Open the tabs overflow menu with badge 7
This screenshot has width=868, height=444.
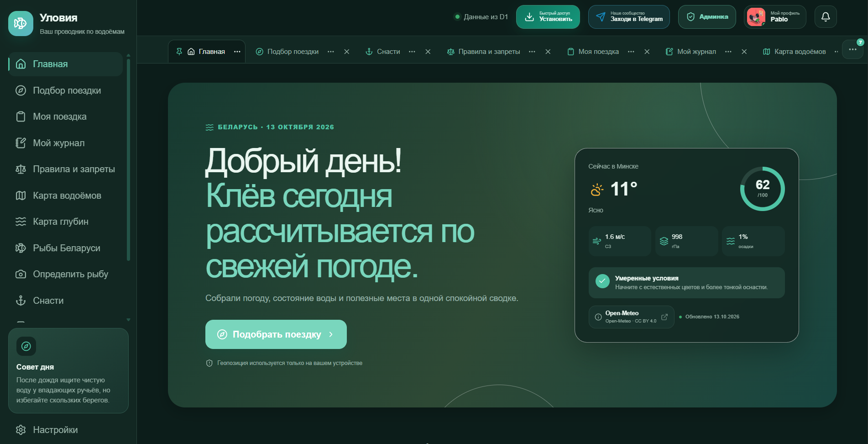852,49
